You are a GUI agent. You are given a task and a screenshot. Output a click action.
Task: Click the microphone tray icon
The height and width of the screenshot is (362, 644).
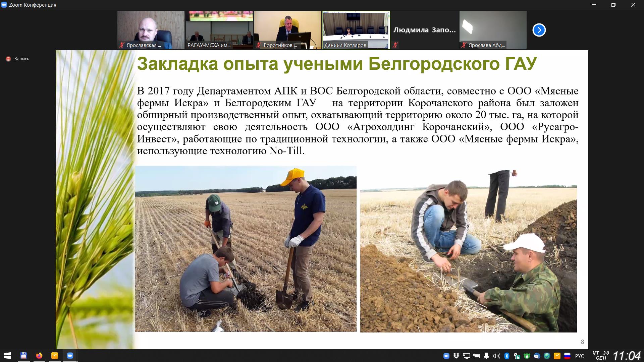click(486, 356)
